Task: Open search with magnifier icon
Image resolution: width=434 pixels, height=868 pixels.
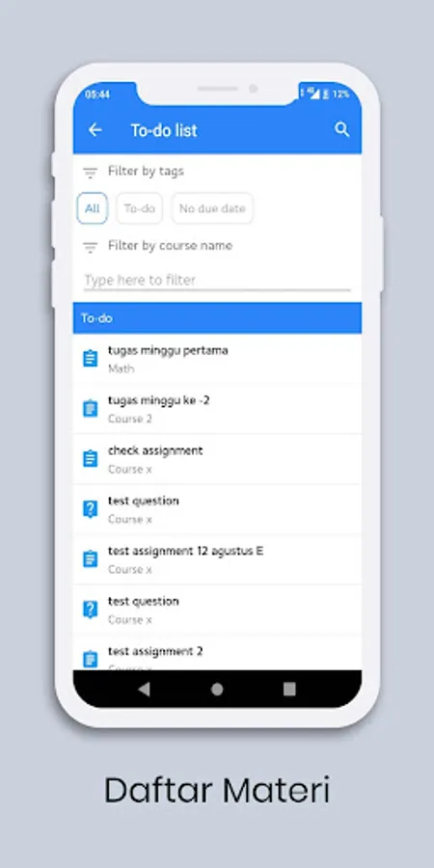Action: point(342,129)
